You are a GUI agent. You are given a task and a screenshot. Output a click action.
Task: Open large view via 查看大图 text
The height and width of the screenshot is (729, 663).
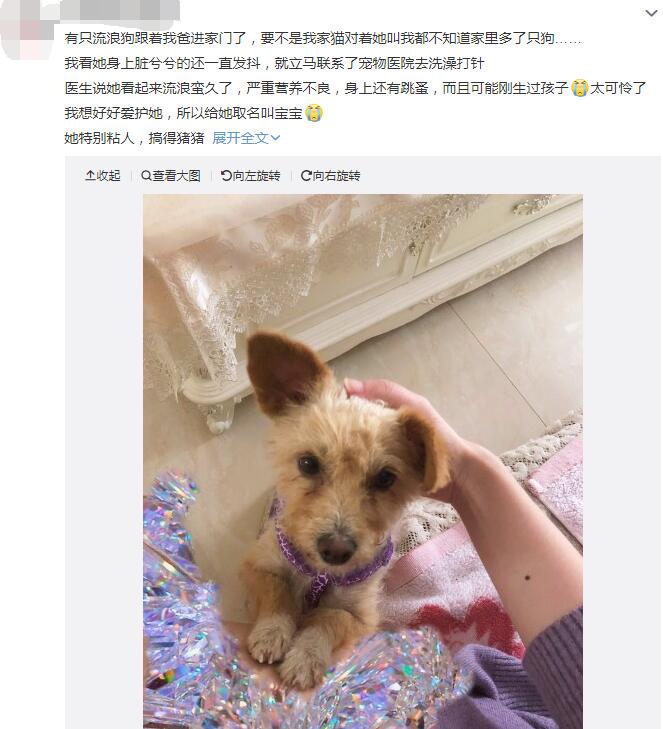pyautogui.click(x=176, y=176)
